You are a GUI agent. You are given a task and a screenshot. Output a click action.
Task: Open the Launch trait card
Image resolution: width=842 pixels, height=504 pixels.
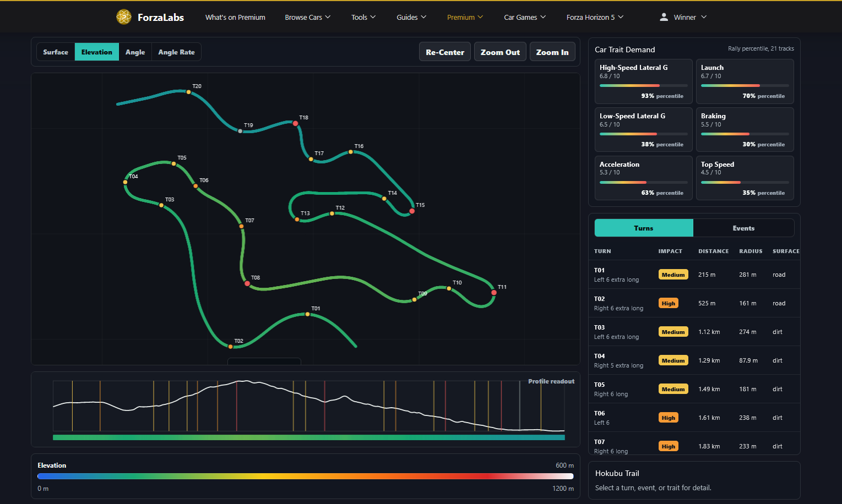tap(745, 81)
